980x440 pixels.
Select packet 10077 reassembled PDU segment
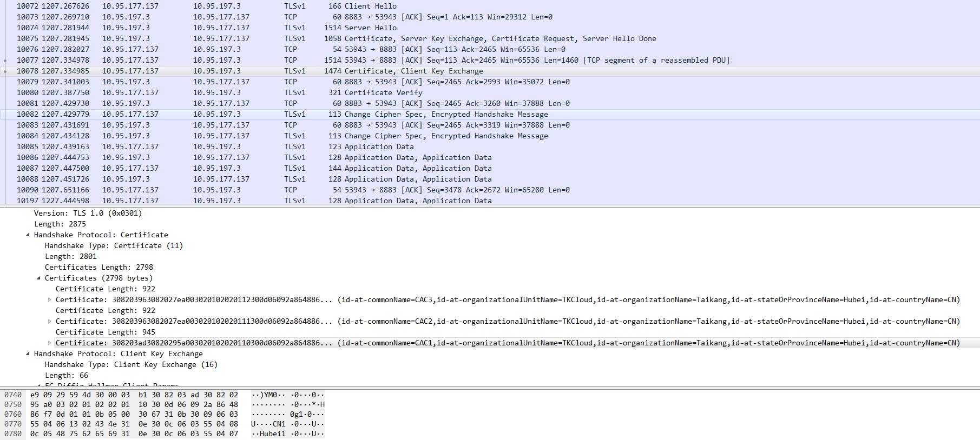(x=490, y=60)
